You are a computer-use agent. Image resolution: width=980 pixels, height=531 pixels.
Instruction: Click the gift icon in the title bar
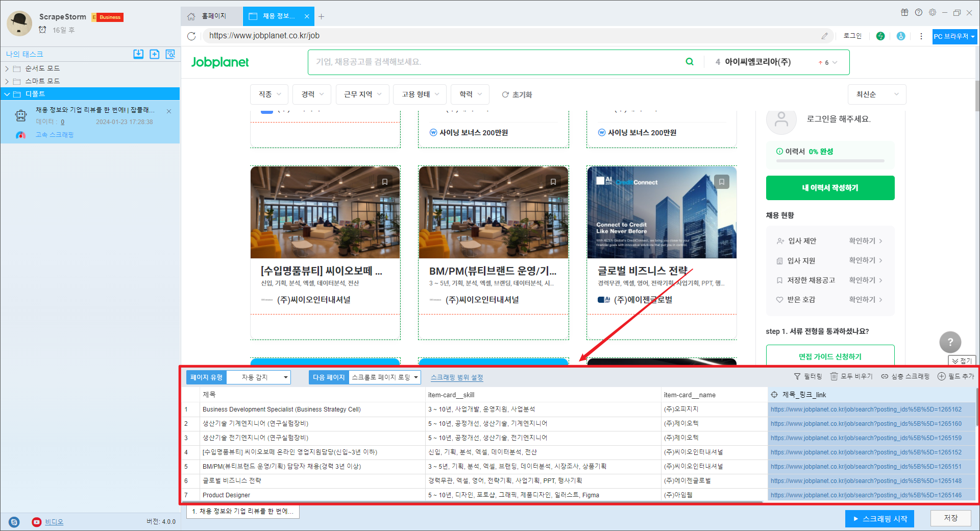tap(904, 12)
